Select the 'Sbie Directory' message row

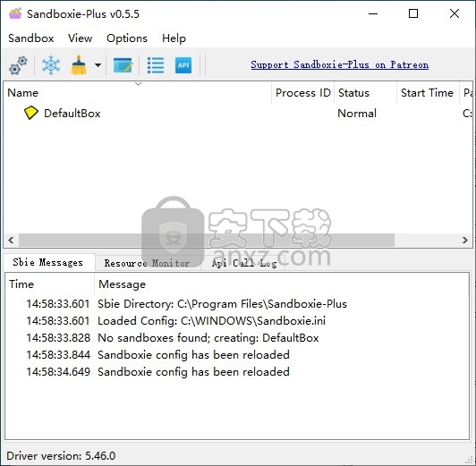(x=237, y=304)
